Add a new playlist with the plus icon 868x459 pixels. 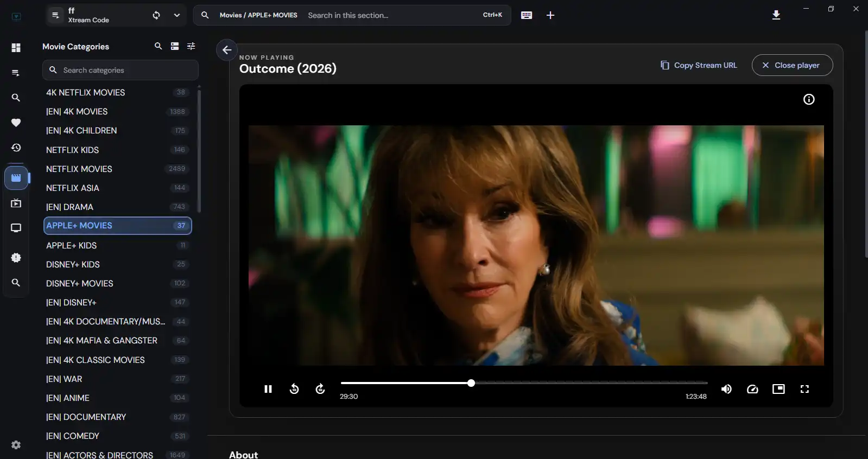[x=550, y=15]
